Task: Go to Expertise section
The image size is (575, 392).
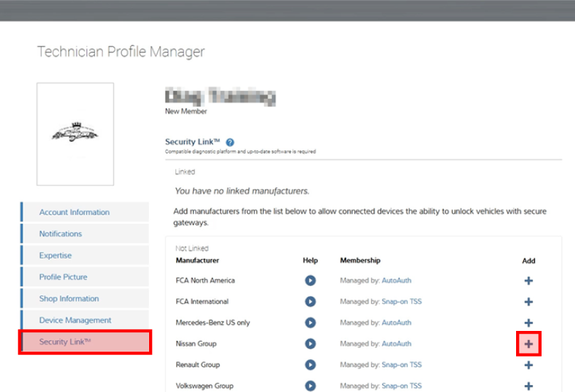Action: [x=84, y=255]
